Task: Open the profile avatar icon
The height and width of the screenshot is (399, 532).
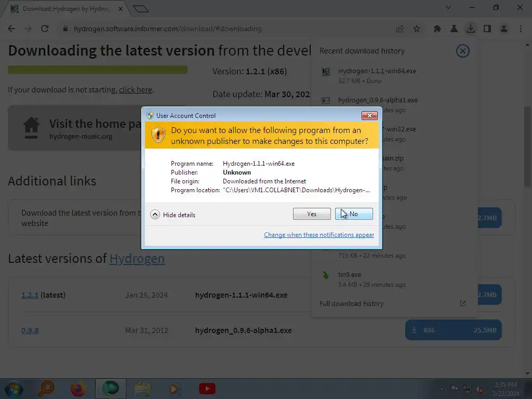Action: (504, 29)
